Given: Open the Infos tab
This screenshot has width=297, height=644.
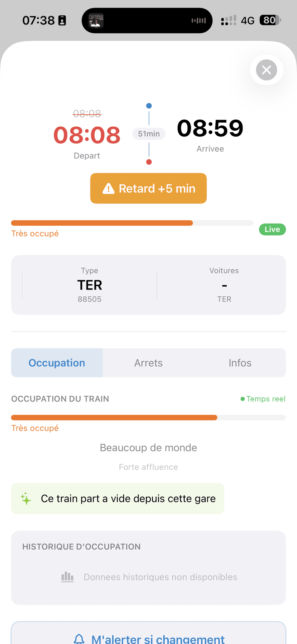Looking at the screenshot, I should (240, 363).
